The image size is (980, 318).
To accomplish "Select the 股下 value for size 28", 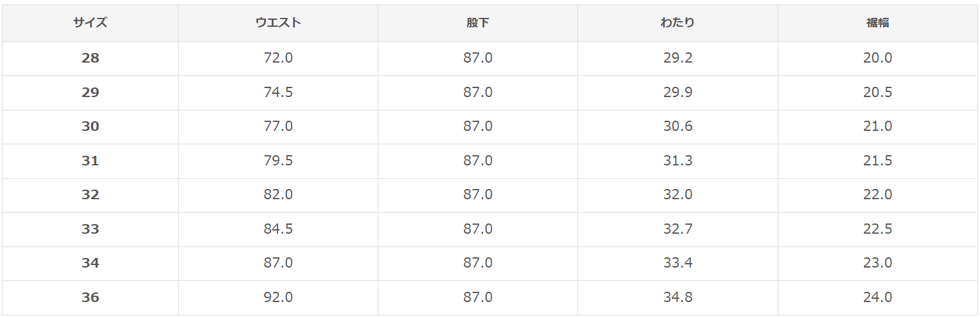I will (x=478, y=58).
